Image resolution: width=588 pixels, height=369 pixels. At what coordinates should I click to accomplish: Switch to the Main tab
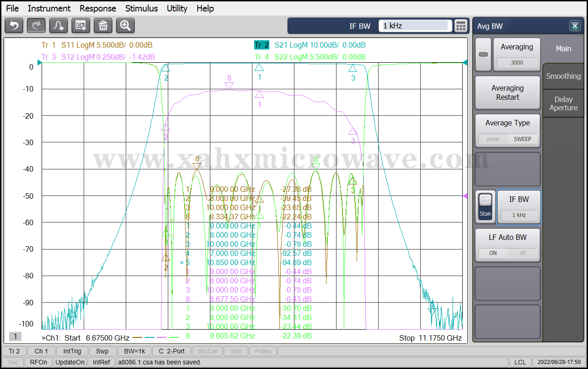(x=563, y=49)
